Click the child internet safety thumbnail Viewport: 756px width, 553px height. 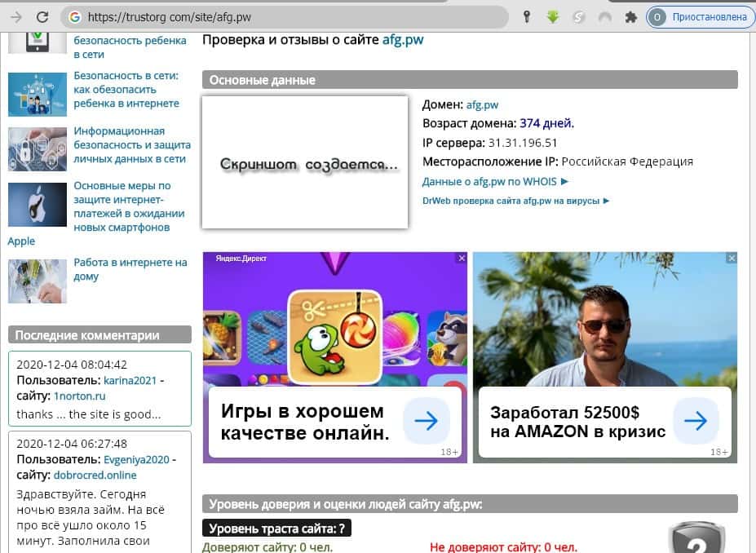(x=38, y=94)
